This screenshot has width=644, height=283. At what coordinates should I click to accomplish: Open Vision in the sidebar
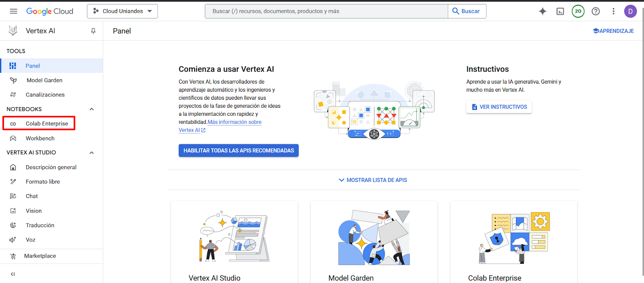(x=52, y=211)
